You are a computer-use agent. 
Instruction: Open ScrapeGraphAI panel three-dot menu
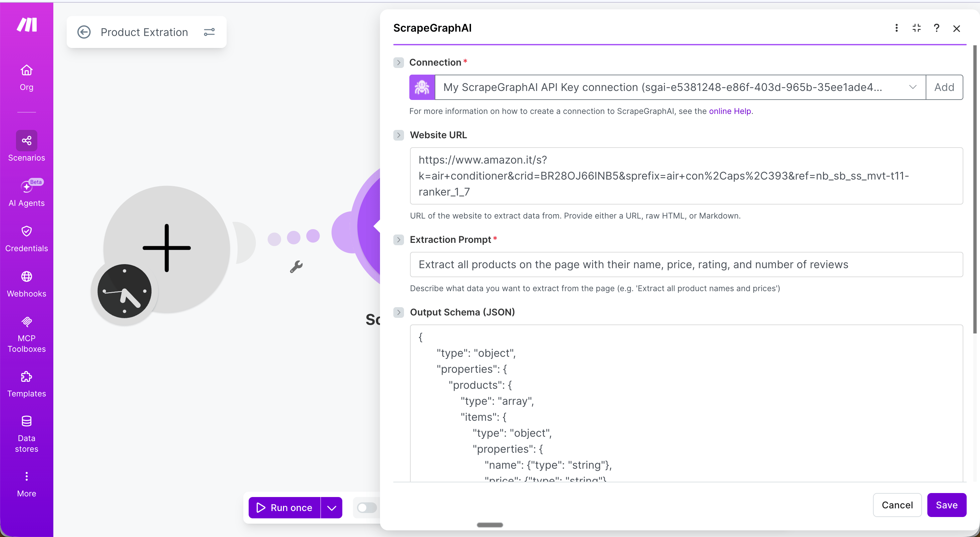pos(897,28)
